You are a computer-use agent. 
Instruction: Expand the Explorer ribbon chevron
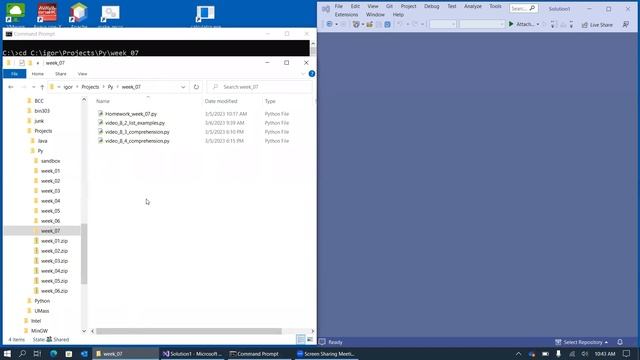coord(303,74)
